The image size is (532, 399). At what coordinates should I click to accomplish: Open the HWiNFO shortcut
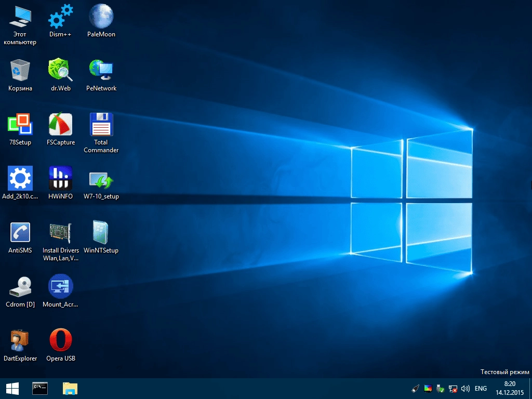pos(60,178)
